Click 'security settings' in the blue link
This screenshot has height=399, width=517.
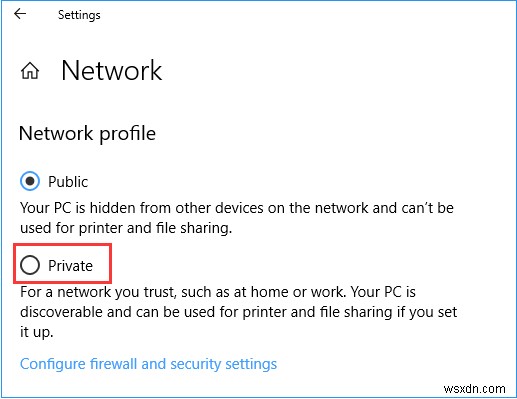coord(223,364)
